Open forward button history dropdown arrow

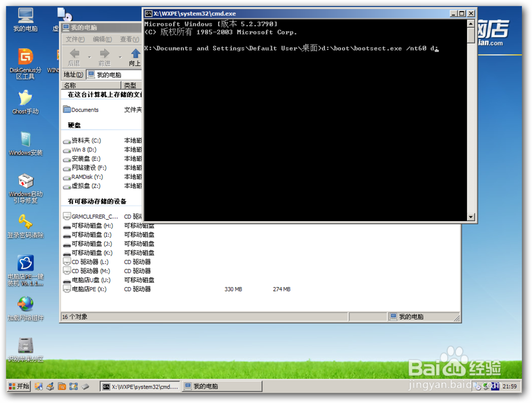pyautogui.click(x=120, y=57)
